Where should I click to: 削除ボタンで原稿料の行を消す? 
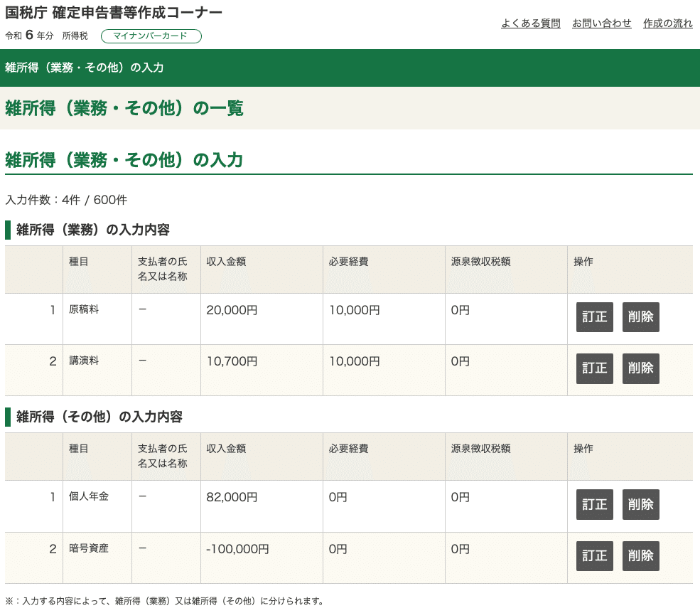pos(640,317)
